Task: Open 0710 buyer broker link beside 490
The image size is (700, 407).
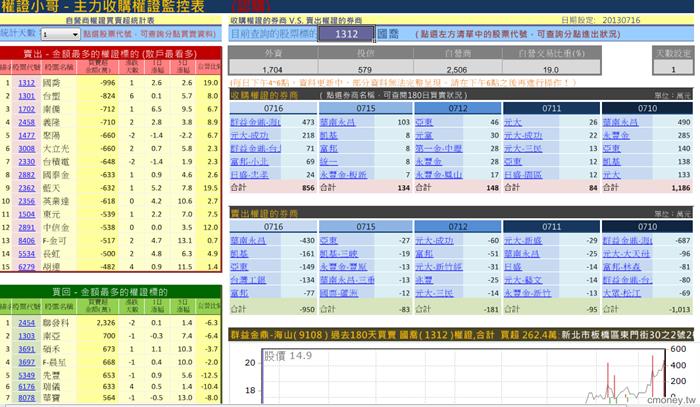Action: pos(621,122)
